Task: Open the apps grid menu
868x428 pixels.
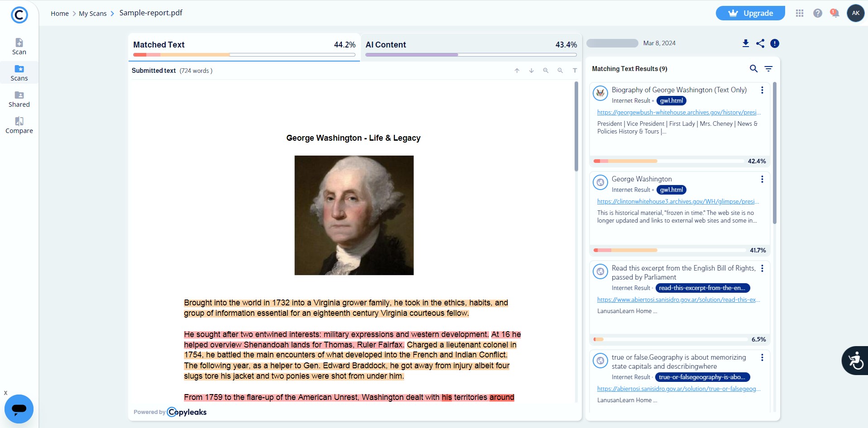Action: click(800, 13)
